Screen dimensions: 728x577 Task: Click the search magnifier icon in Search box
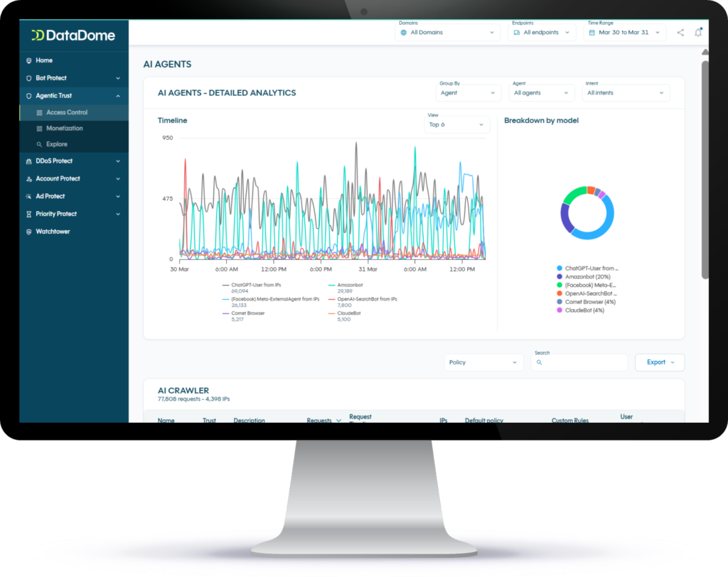pos(539,362)
